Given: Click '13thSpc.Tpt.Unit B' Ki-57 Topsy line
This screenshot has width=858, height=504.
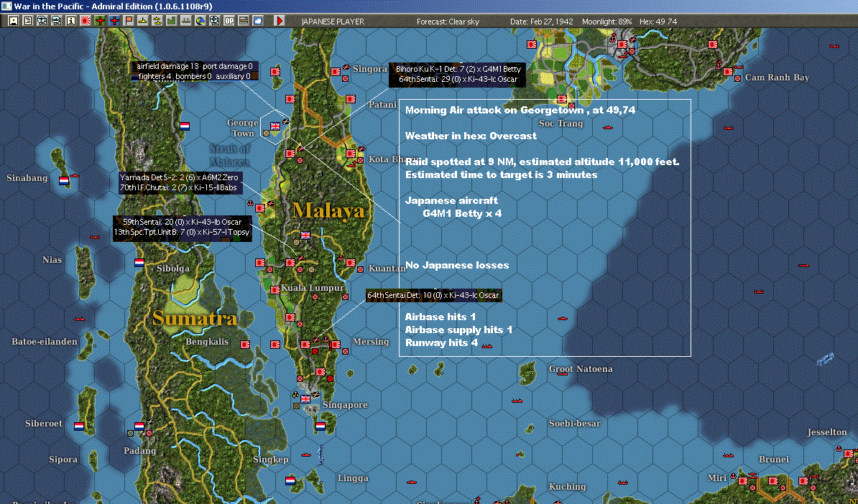Looking at the screenshot, I should pos(182,233).
